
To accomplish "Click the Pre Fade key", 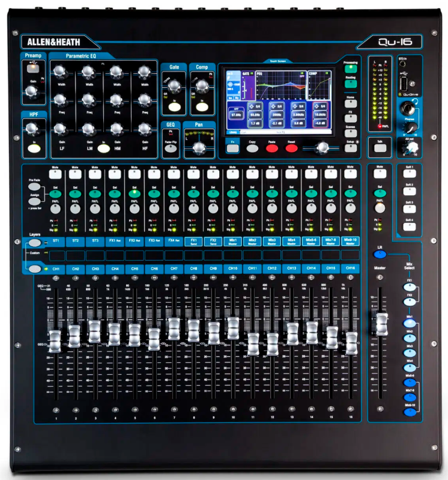I will pyautogui.click(x=34, y=187).
